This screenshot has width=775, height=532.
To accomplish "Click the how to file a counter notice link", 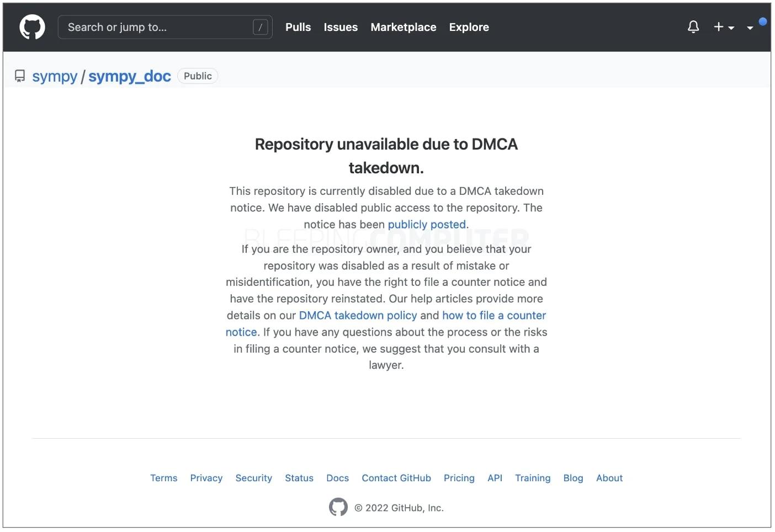I will pyautogui.click(x=494, y=315).
